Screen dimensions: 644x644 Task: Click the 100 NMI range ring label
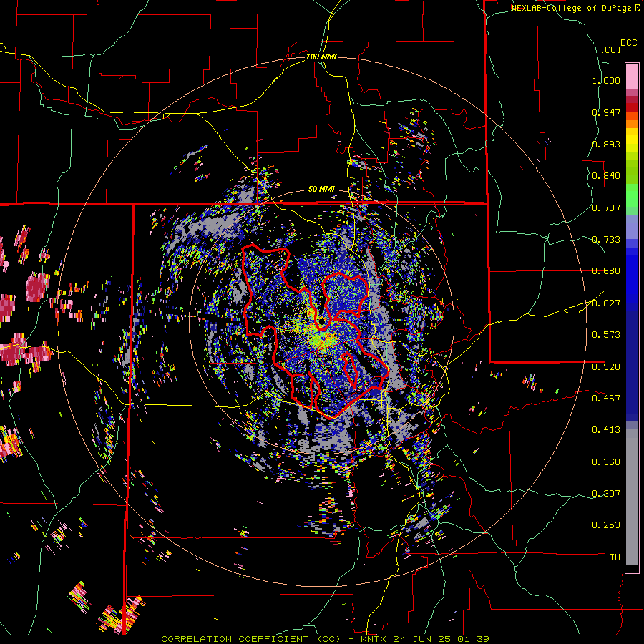click(x=321, y=57)
